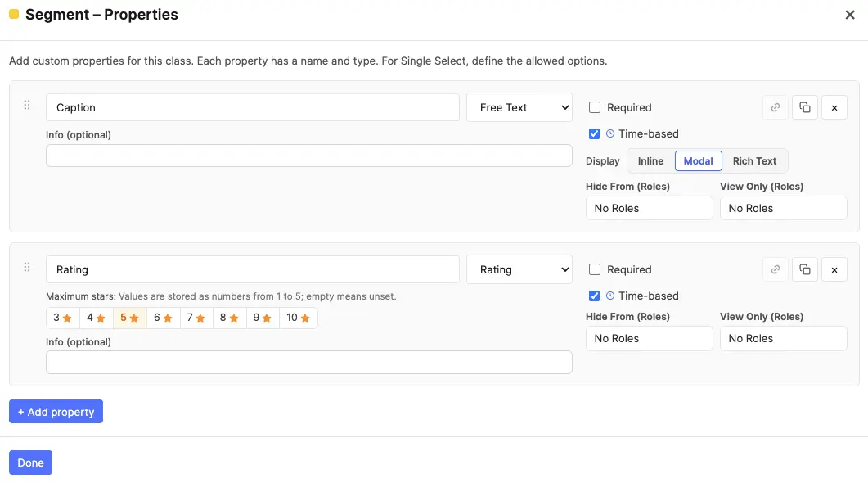Click the link icon in Caption row
This screenshot has height=483, width=868.
click(x=776, y=107)
